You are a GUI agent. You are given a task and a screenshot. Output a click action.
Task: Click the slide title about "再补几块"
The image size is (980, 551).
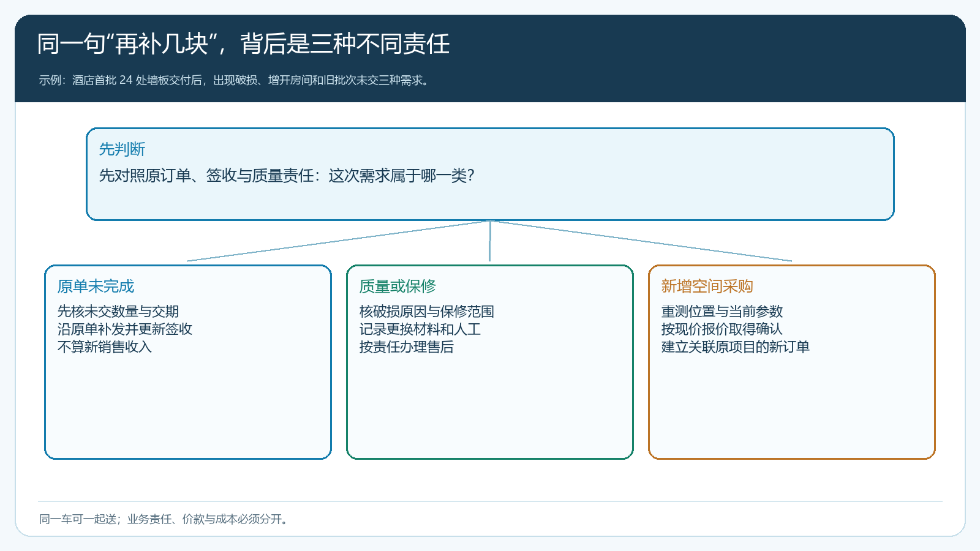(243, 44)
